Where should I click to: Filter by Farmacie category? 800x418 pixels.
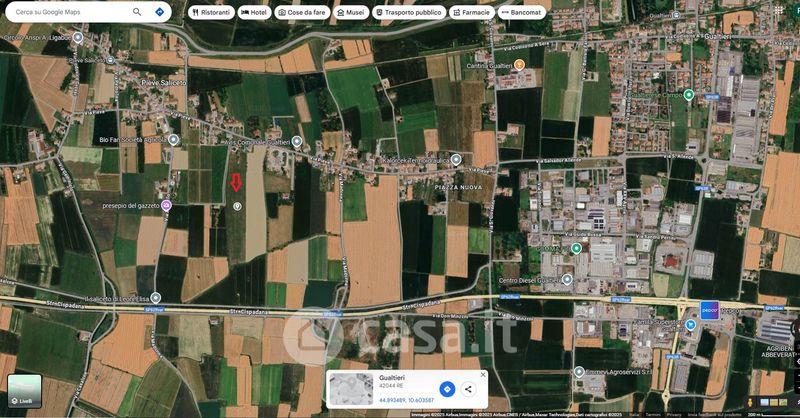(470, 13)
